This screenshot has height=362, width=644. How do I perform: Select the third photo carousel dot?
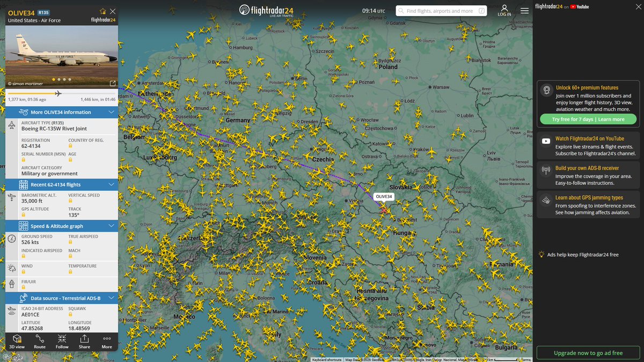click(64, 79)
